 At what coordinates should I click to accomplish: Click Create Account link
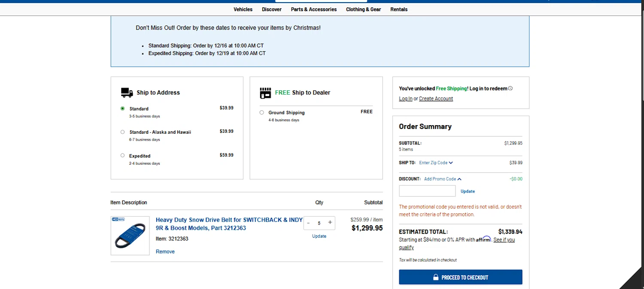click(436, 98)
